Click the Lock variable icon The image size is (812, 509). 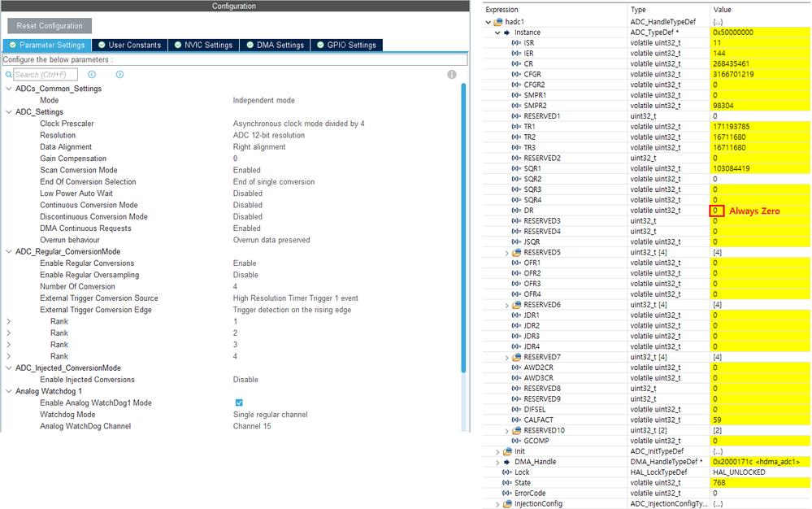(x=507, y=472)
